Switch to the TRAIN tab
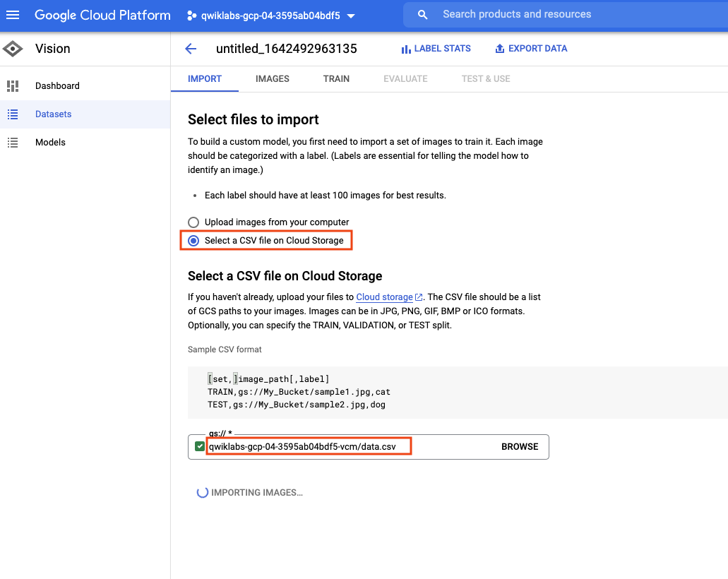This screenshot has height=579, width=728. point(337,79)
